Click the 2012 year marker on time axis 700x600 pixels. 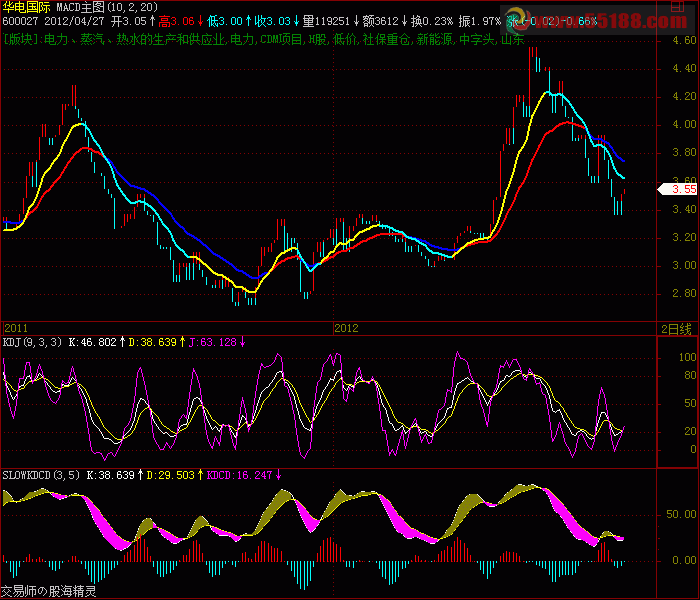click(x=346, y=328)
